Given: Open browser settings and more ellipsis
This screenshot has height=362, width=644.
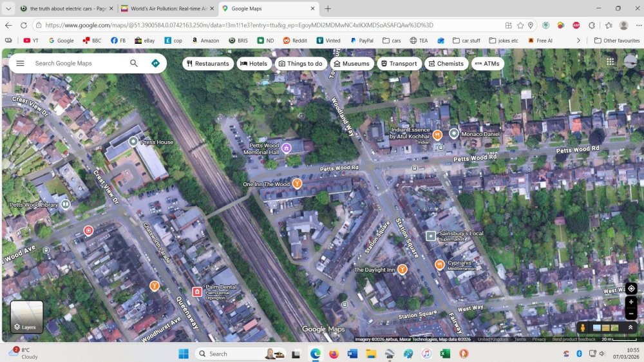Looking at the screenshot, I should click(x=639, y=26).
